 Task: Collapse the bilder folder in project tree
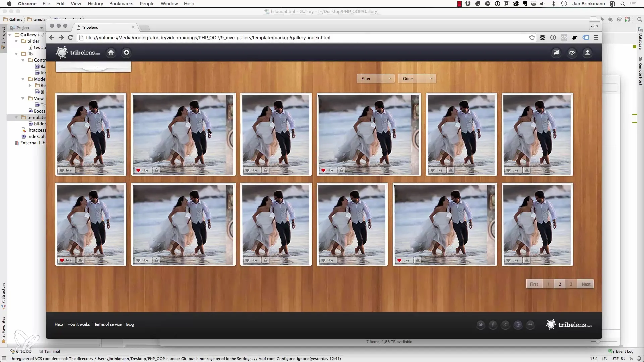tap(16, 41)
